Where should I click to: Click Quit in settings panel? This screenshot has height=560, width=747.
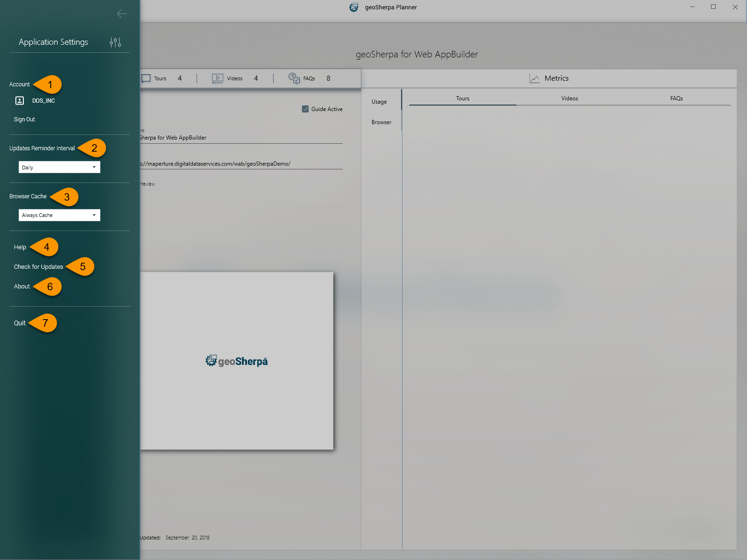(20, 323)
